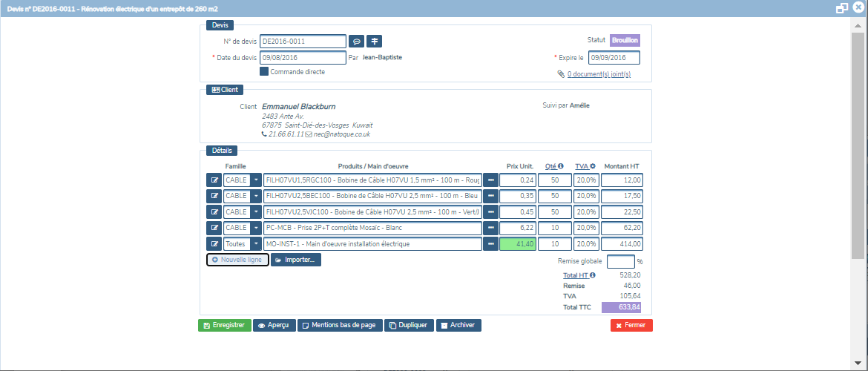Open the 0 document(s) joint(s) link
The height and width of the screenshot is (371, 868).
[598, 74]
